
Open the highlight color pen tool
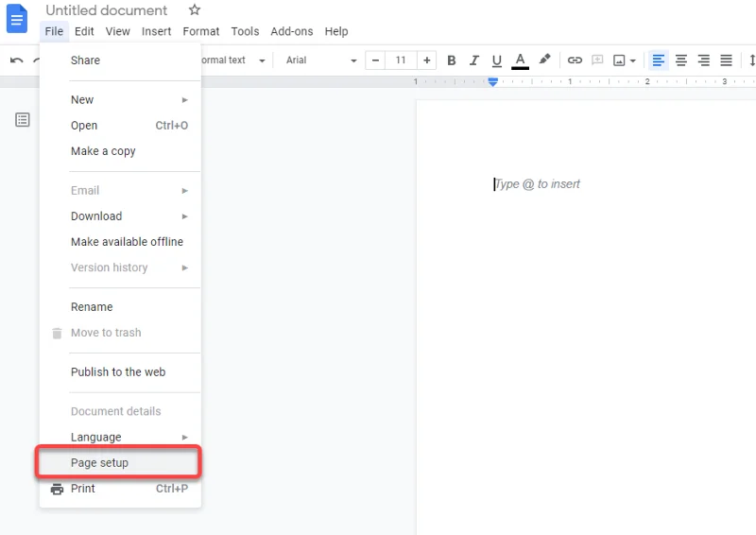[544, 60]
